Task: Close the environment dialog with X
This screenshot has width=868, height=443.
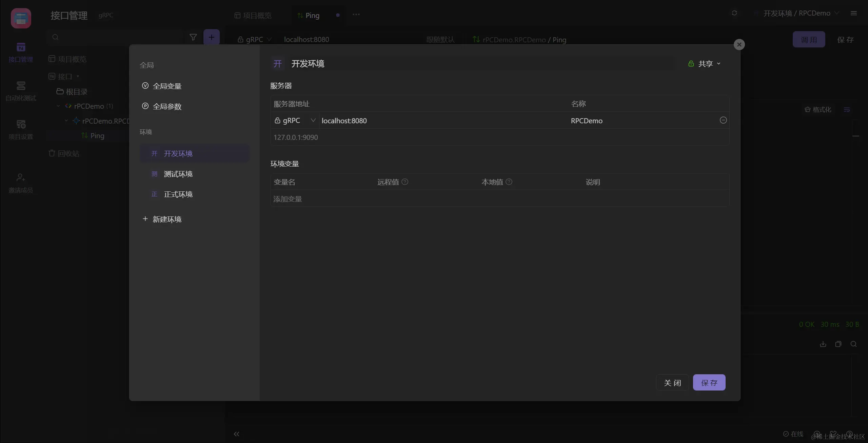Action: tap(739, 44)
